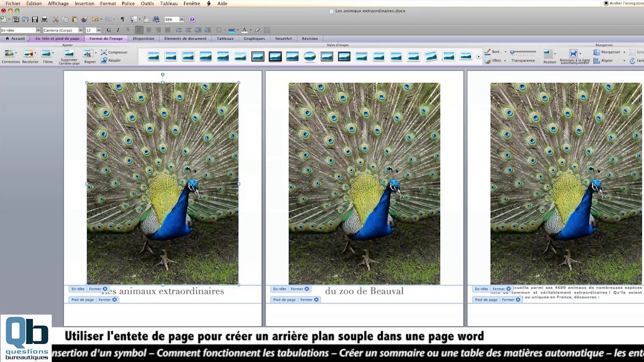Click the Compresser button

pos(114,52)
